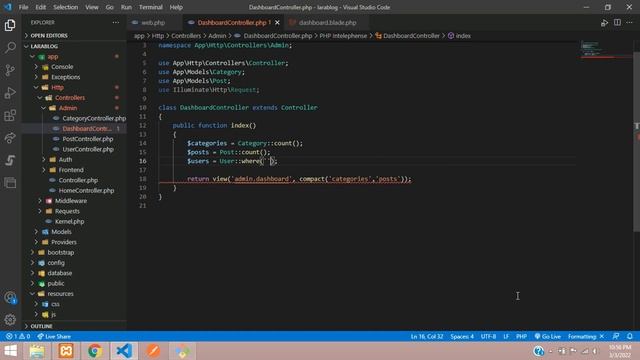Open Run and Debug view
The width and height of the screenshot is (640, 360).
[x=10, y=93]
